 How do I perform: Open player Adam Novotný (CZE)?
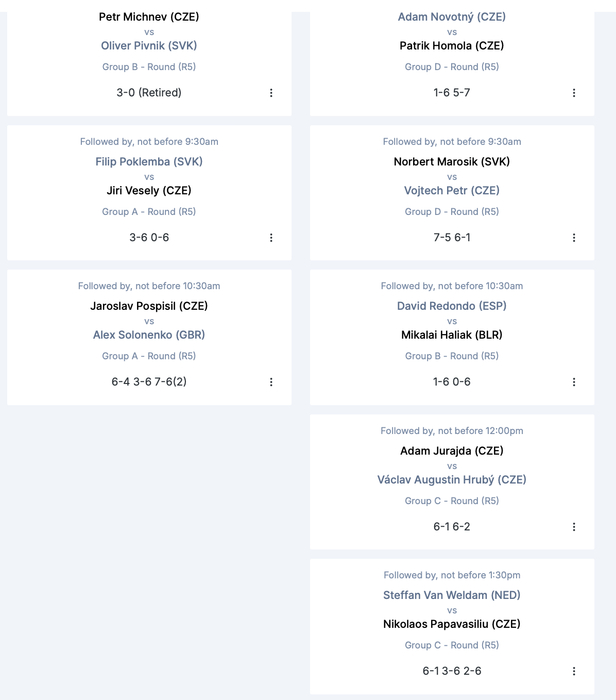click(452, 17)
